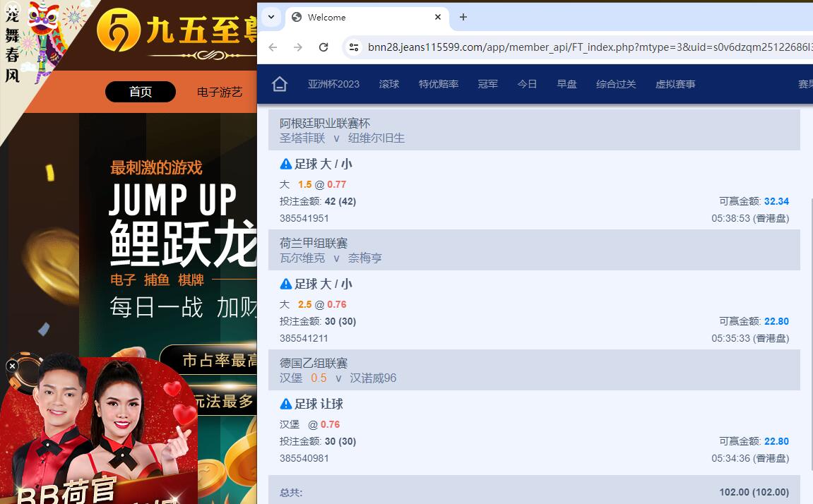Screen dimensions: 813x504
Task: Go back with the browser back arrow
Action: coord(273,47)
